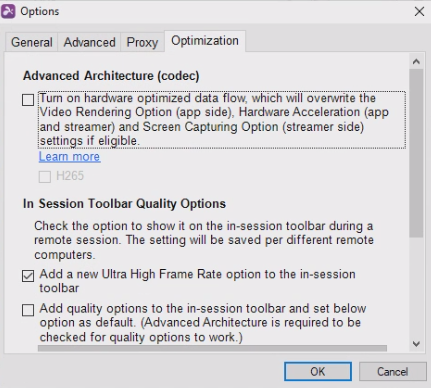Open the Learn more link
The width and height of the screenshot is (431, 388).
point(69,157)
